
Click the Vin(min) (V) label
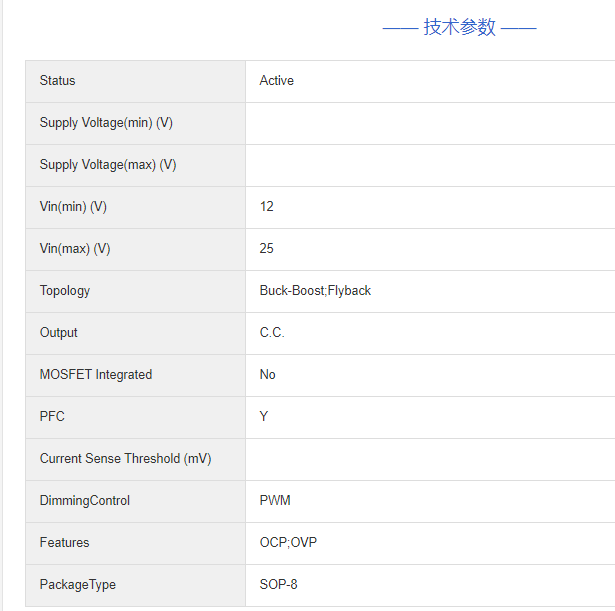[x=73, y=207]
